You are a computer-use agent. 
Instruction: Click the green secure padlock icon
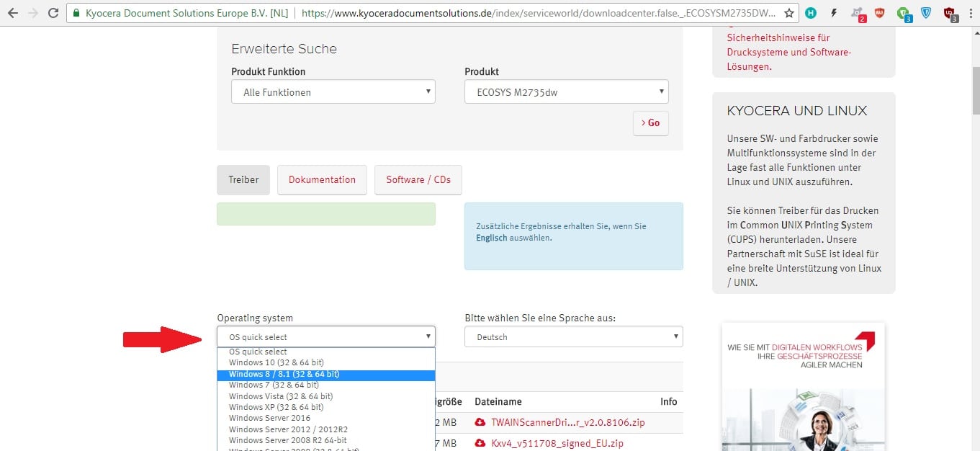pos(76,13)
